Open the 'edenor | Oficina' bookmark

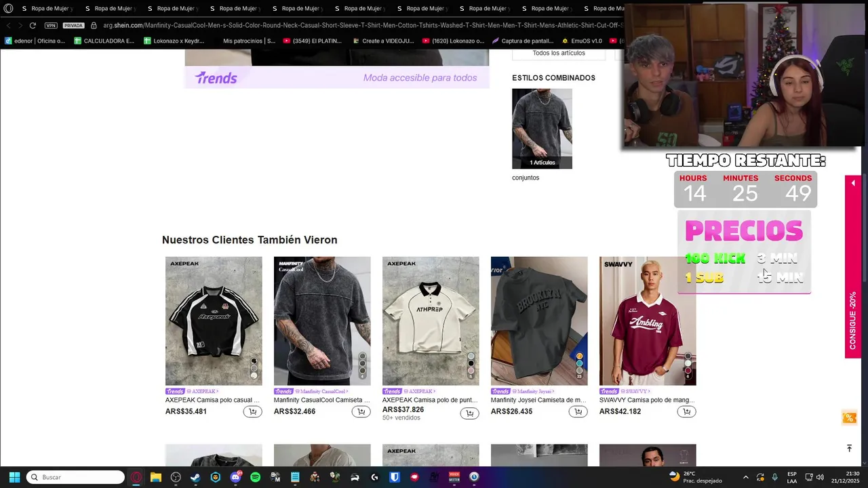point(35,41)
